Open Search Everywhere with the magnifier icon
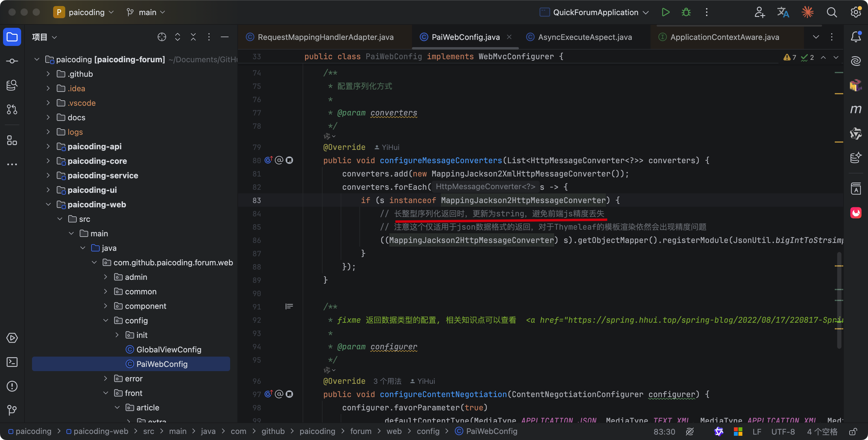Screen dimensions: 868x440 click(x=832, y=12)
